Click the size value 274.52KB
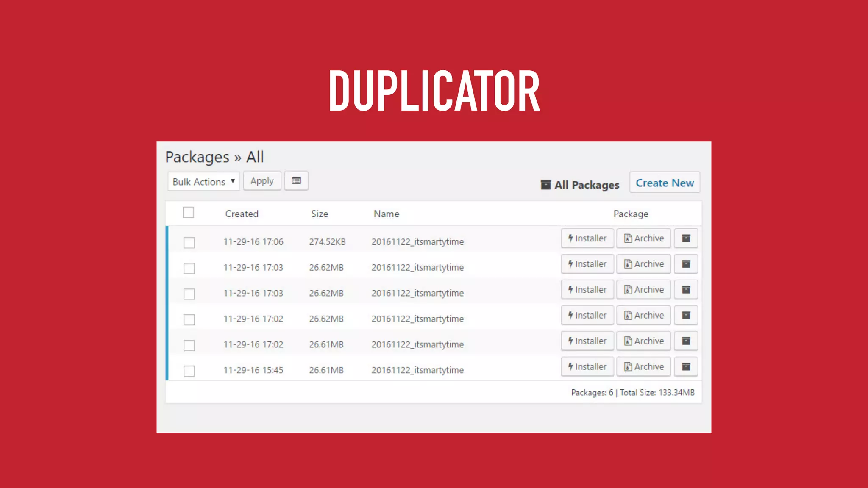Image resolution: width=868 pixels, height=488 pixels. pyautogui.click(x=327, y=242)
